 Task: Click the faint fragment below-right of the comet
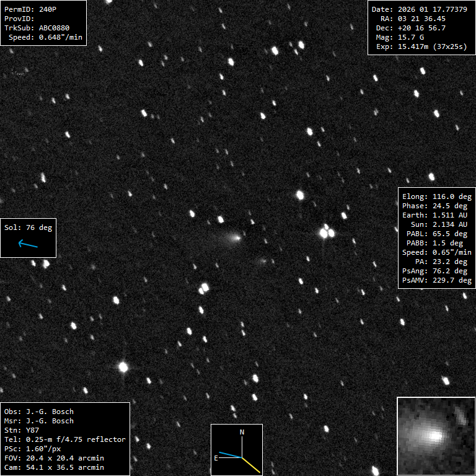[263, 262]
